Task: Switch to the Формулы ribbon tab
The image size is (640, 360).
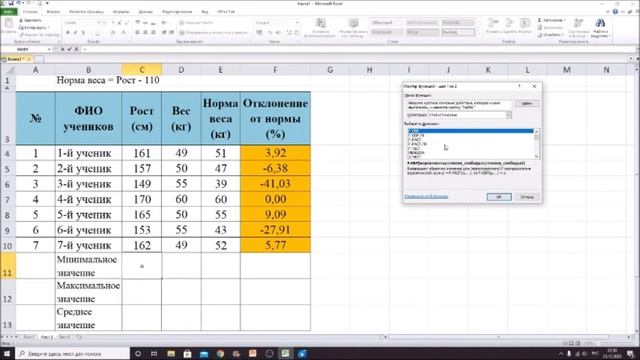Action: point(121,12)
